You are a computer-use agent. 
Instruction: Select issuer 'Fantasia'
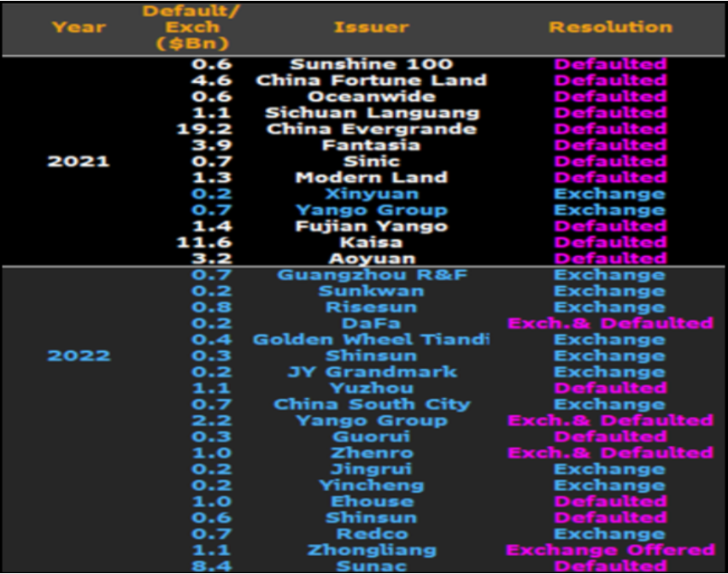coord(371,145)
